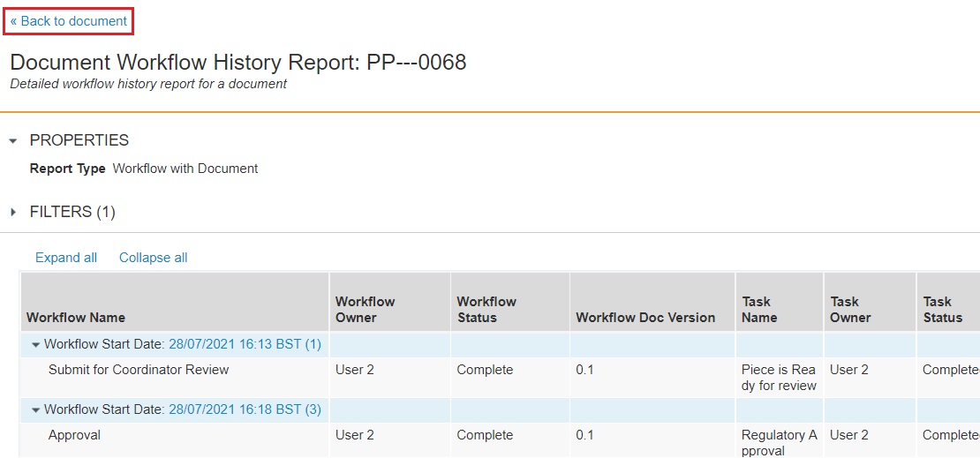Click the Workflow Doc Version column header
Image resolution: width=980 pixels, height=458 pixels.
point(645,318)
